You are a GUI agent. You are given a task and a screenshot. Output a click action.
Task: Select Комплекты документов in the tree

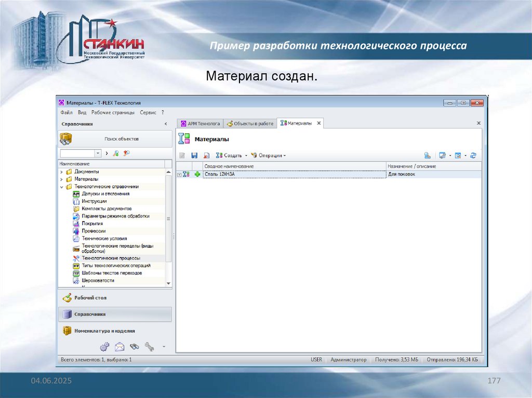tap(107, 209)
